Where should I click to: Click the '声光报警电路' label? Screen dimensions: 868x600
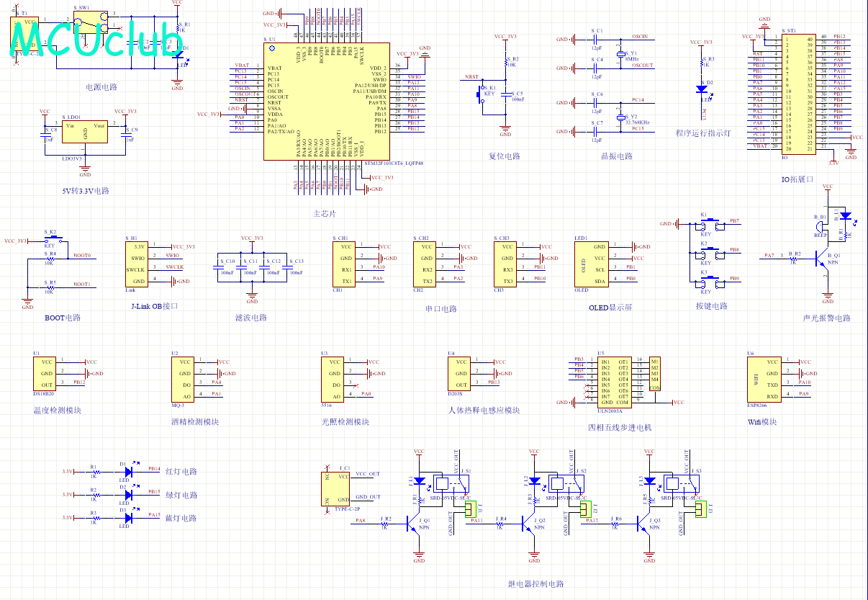tap(826, 318)
